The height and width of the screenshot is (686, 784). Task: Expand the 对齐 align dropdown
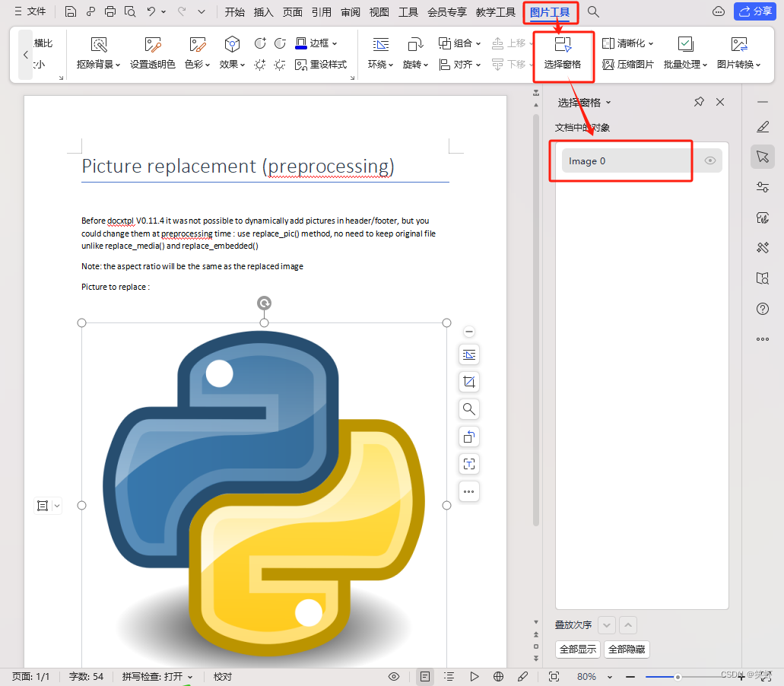[x=478, y=65]
